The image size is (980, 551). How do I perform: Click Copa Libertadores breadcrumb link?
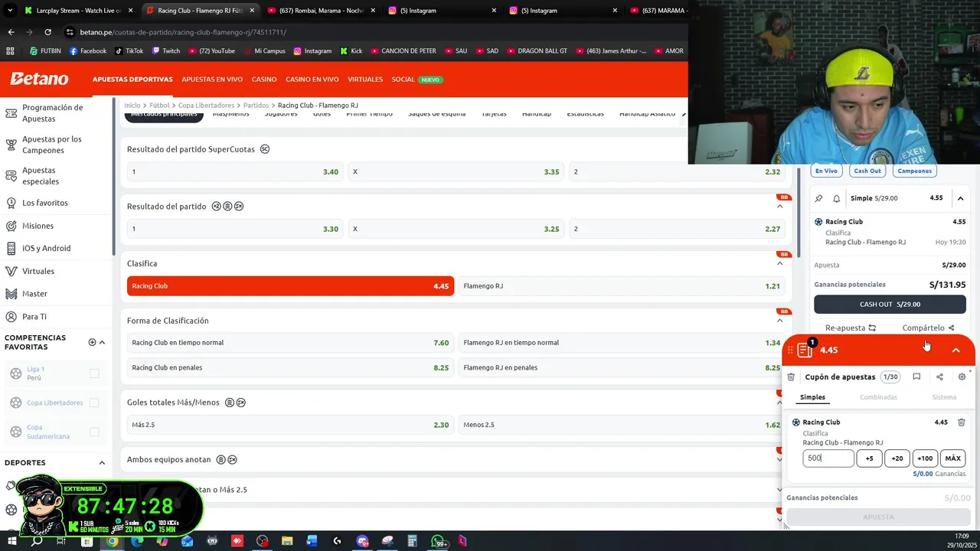pos(206,105)
